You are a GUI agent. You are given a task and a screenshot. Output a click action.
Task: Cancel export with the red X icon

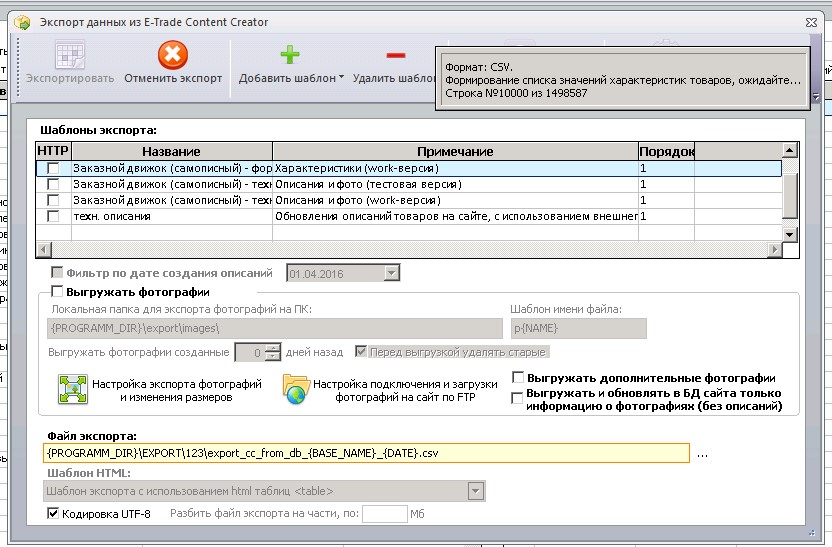[173, 55]
